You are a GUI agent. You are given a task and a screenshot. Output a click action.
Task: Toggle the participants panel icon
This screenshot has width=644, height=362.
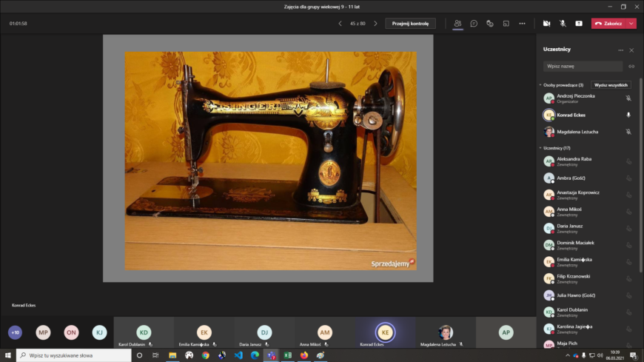click(457, 24)
